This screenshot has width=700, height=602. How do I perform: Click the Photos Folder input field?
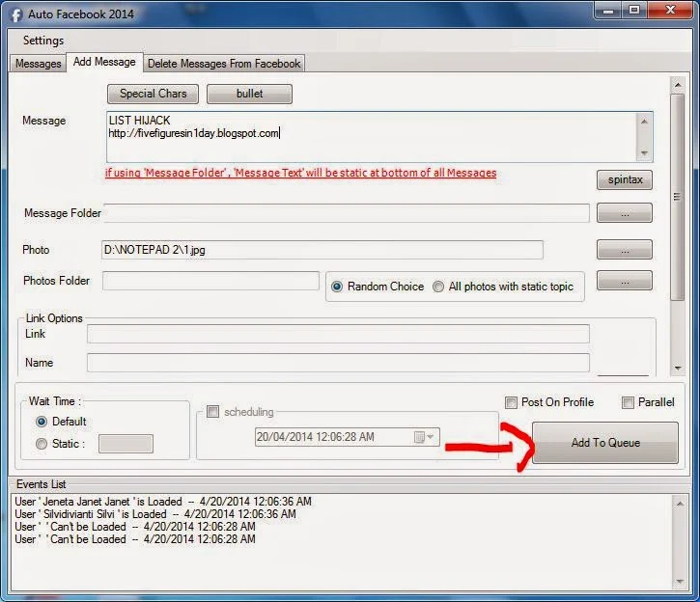click(x=210, y=281)
